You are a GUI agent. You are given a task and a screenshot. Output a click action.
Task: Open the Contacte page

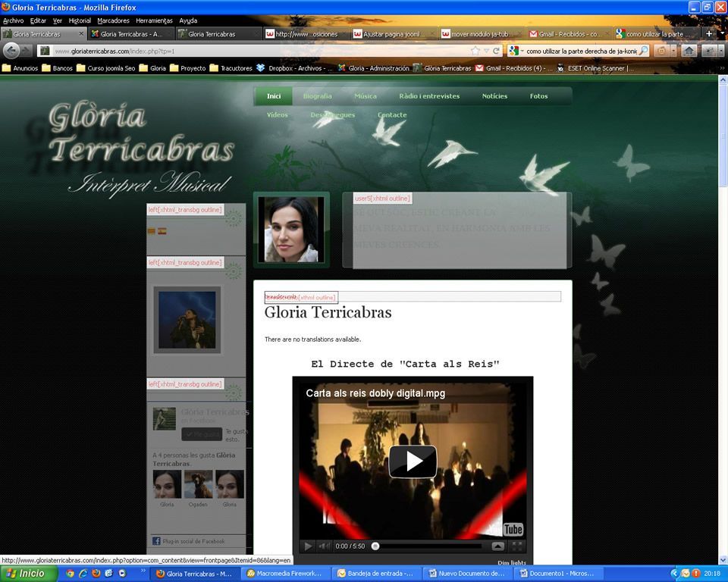coord(392,114)
